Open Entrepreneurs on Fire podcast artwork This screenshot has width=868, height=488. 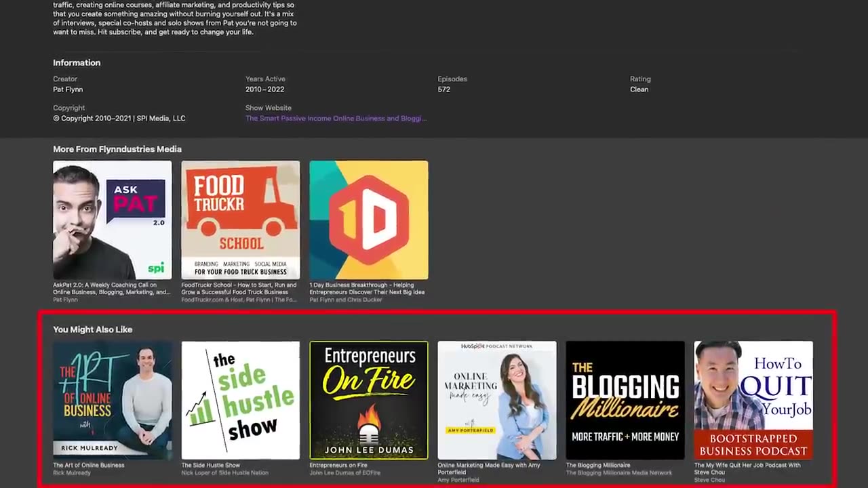point(369,400)
